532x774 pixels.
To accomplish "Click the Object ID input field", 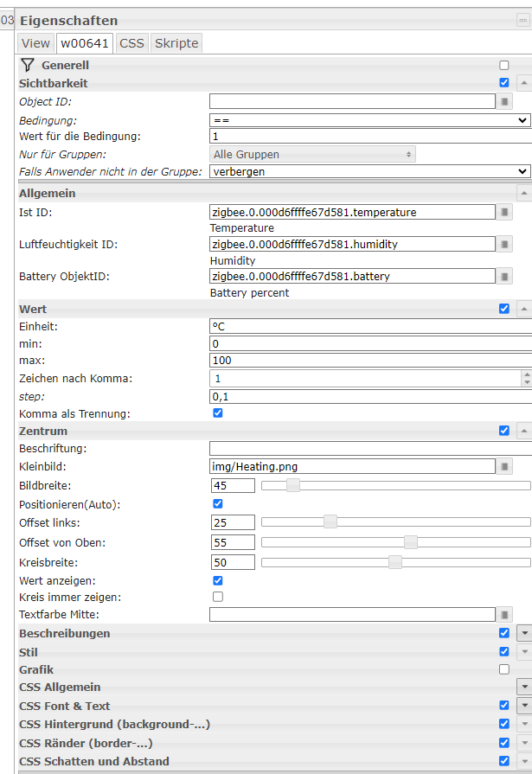I will point(352,102).
